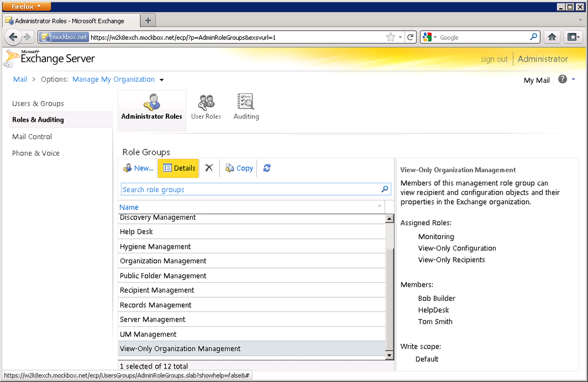Click member HelpDesk

click(433, 310)
